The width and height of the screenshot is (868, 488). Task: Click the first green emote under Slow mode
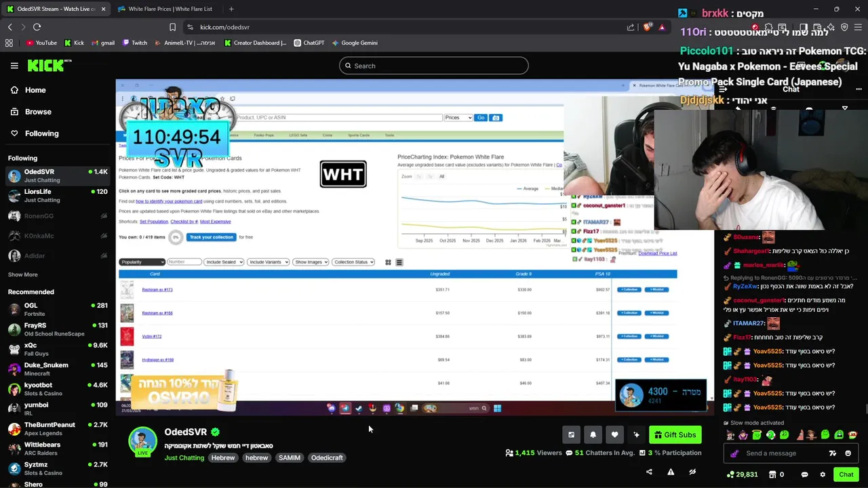(x=756, y=435)
